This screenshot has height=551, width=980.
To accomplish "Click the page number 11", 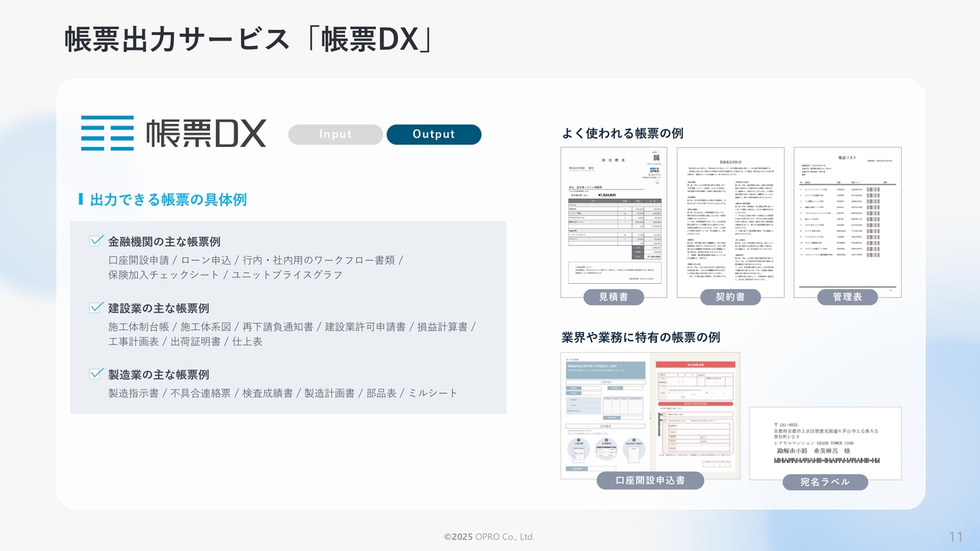I will click(955, 536).
